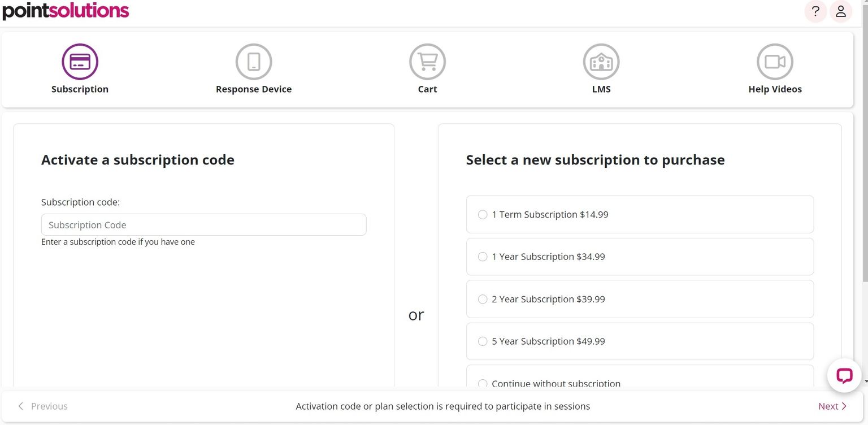Open the Subscription step credit card icon
This screenshot has height=425, width=868.
pos(80,62)
